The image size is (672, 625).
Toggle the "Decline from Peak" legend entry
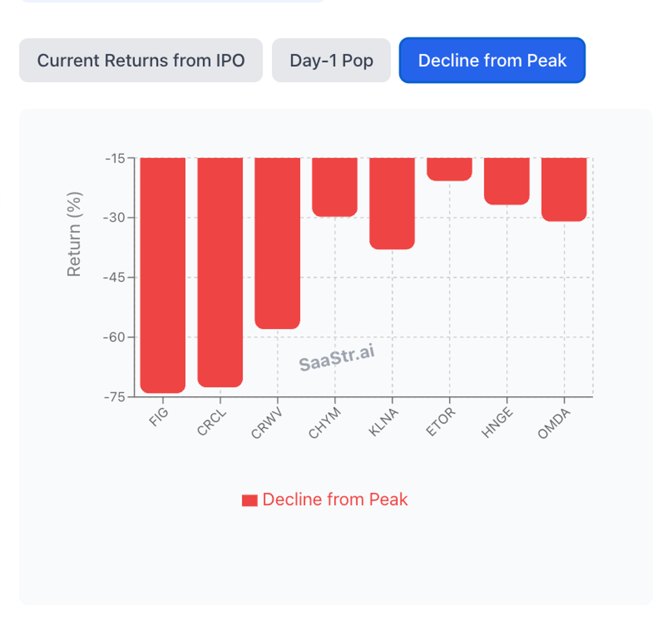(325, 498)
